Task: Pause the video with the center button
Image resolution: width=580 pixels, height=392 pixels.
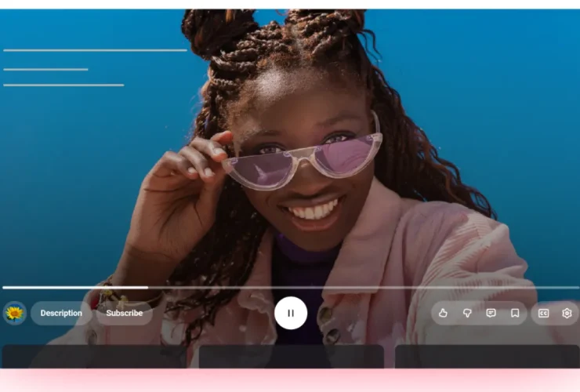Action: [x=291, y=313]
